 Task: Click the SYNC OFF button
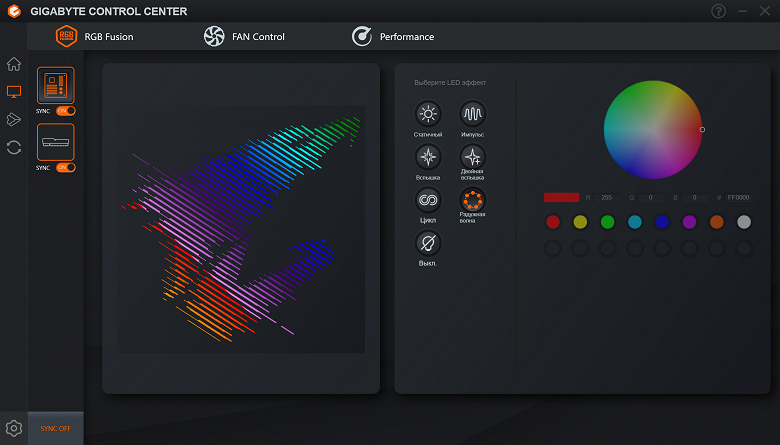pos(56,428)
